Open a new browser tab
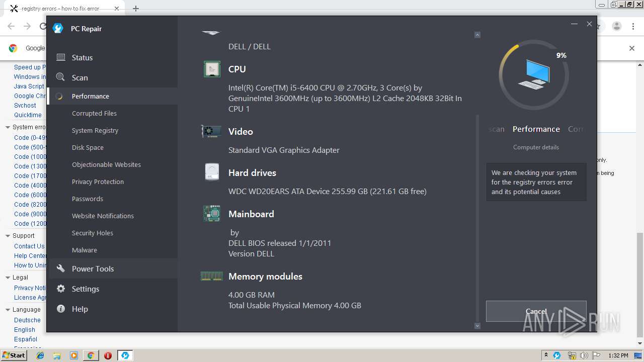Image resolution: width=644 pixels, height=362 pixels. coord(136,9)
